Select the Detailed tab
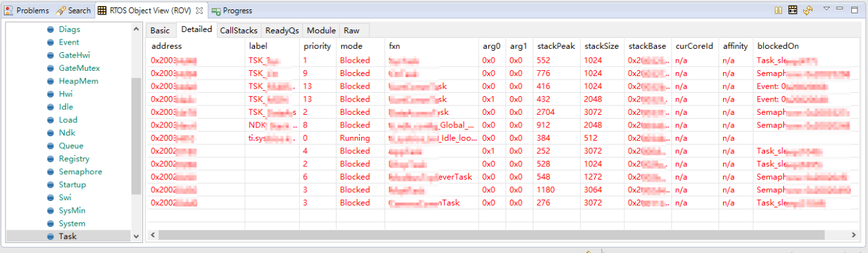Screen dimensions: 868x253 (196, 29)
